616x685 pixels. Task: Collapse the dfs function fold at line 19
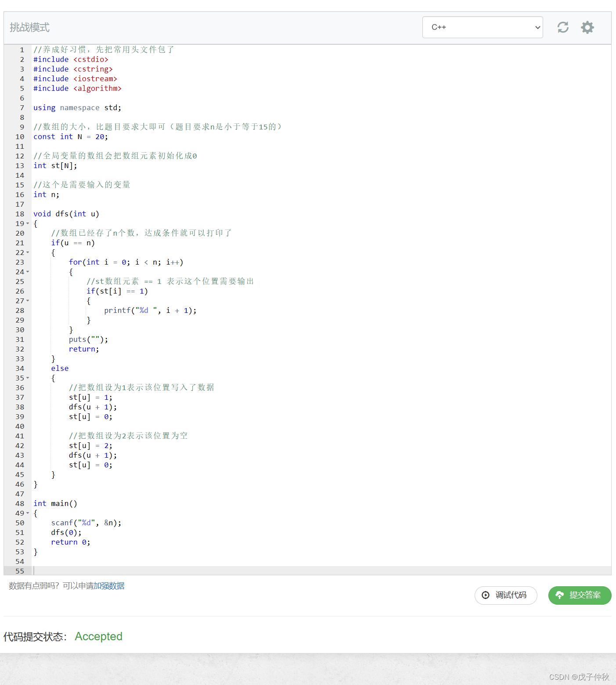coord(28,224)
